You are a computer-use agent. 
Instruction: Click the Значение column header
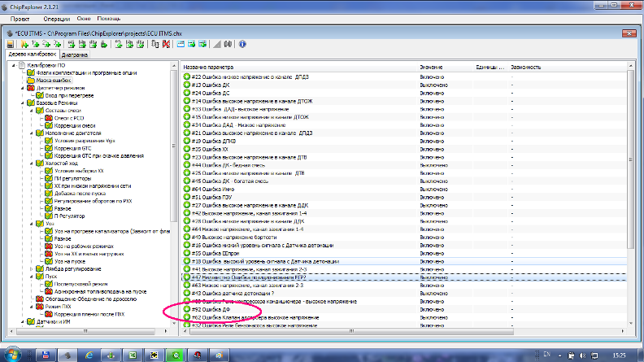point(431,66)
